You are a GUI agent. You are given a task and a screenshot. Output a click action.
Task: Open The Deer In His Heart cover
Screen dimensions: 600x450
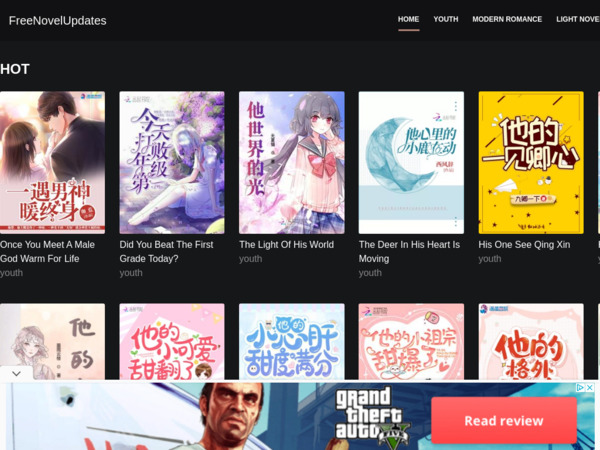click(x=411, y=162)
